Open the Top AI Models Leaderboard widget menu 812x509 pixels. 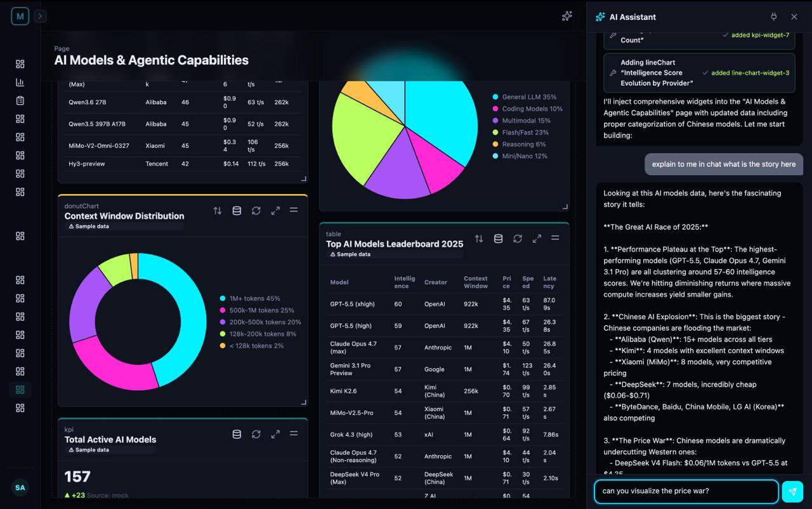click(x=555, y=238)
